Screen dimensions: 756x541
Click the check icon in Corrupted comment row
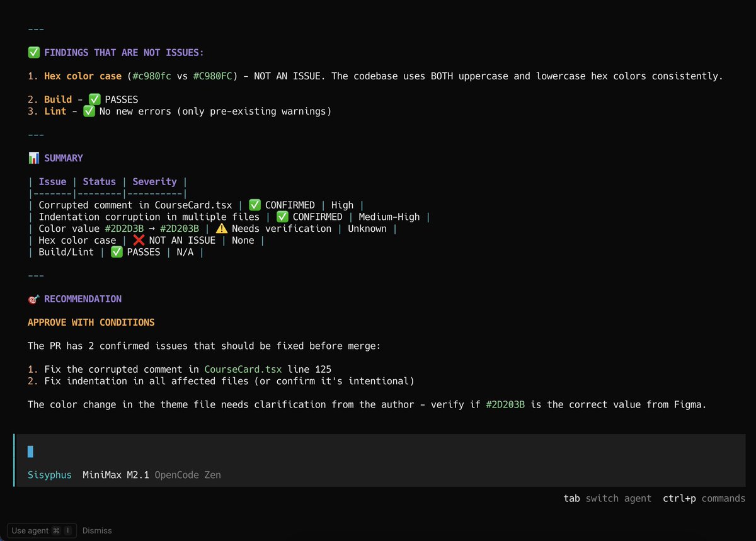(255, 205)
